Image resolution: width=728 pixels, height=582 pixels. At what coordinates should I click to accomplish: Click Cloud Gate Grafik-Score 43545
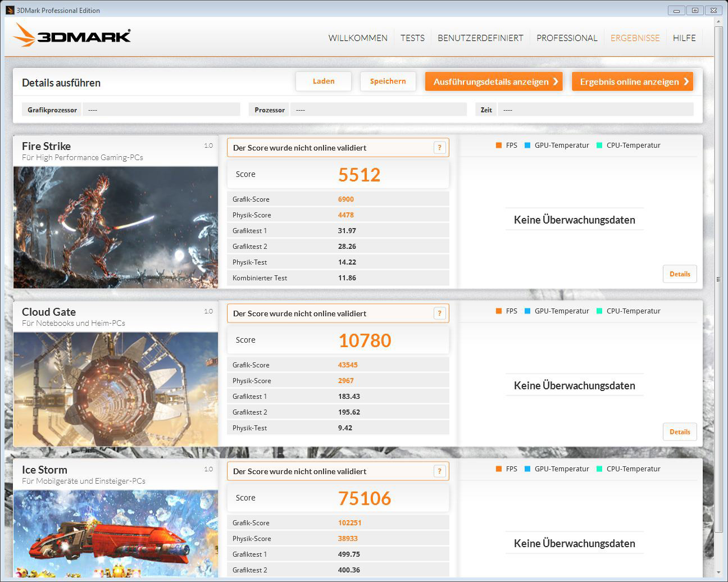[x=348, y=365]
